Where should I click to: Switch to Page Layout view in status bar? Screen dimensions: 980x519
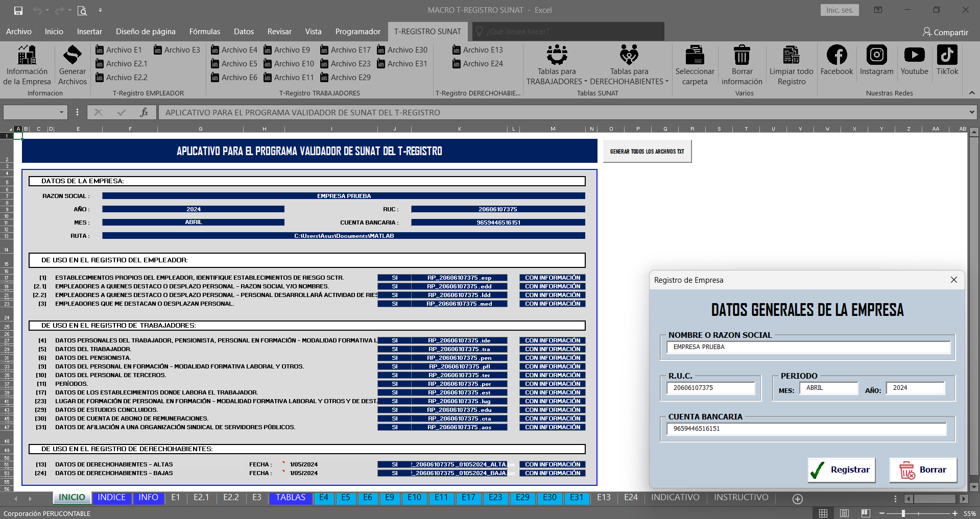pyautogui.click(x=844, y=513)
